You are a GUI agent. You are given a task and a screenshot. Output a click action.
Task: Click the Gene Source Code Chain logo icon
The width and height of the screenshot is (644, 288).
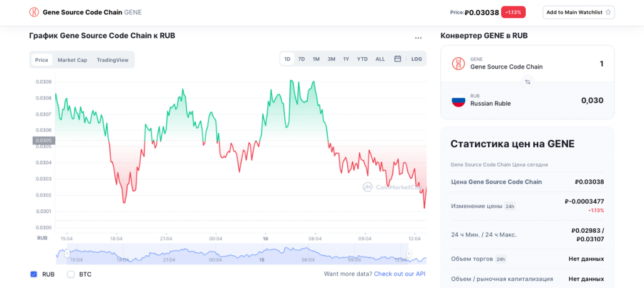pyautogui.click(x=34, y=12)
